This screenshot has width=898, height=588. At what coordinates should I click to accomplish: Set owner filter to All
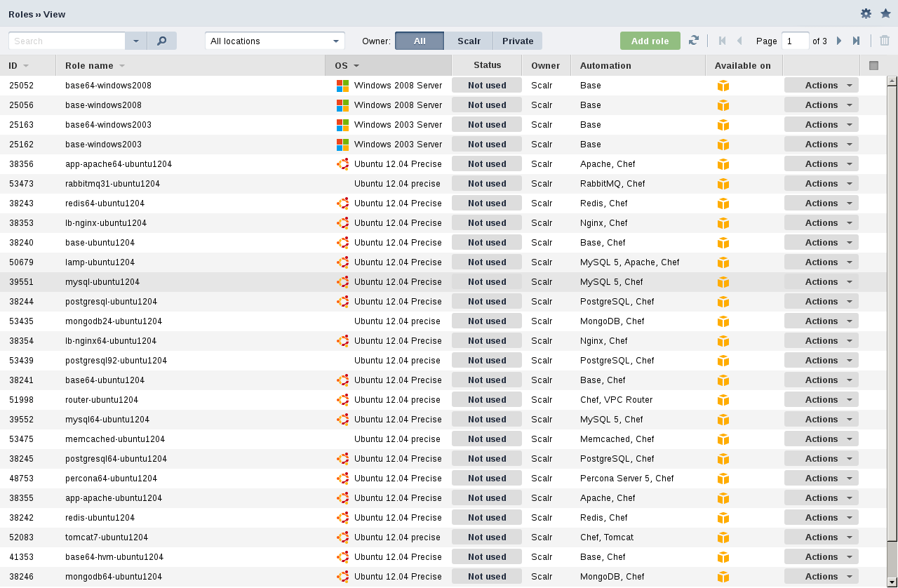420,41
